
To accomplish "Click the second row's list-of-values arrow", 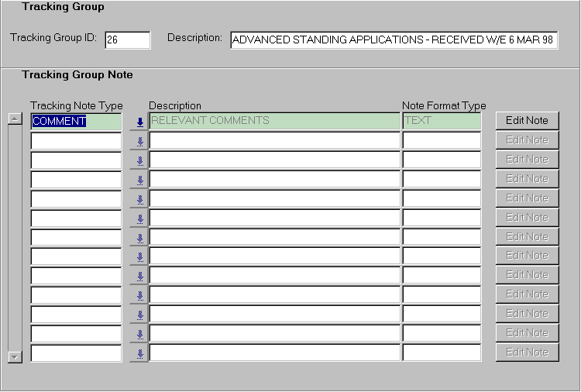I will (x=139, y=141).
